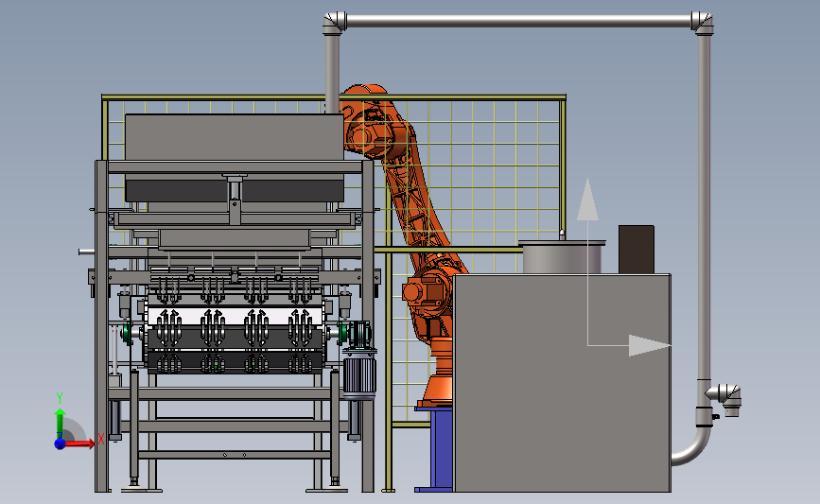Click the red X axis of the view triad
This screenshot has height=504, width=820.
[x=79, y=443]
